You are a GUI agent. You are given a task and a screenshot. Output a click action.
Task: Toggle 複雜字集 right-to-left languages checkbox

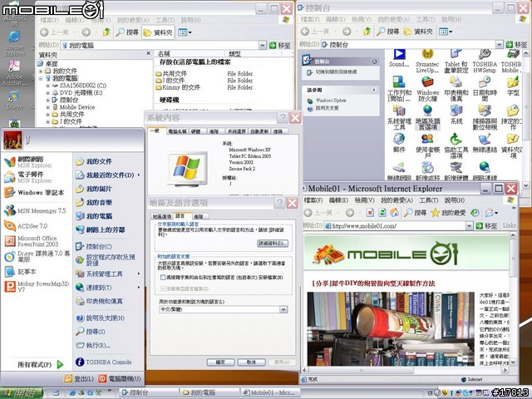tap(163, 277)
